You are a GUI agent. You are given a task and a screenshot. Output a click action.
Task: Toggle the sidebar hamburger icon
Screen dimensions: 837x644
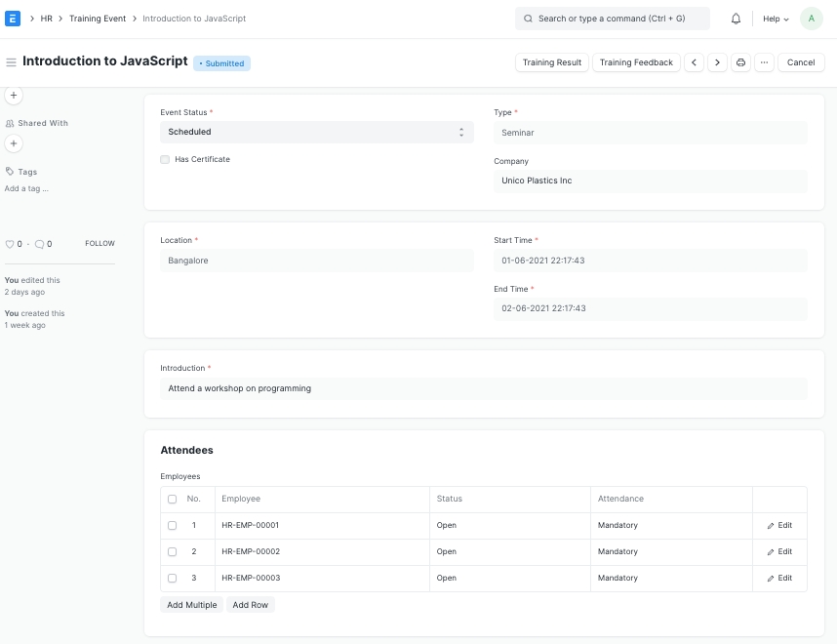(11, 62)
